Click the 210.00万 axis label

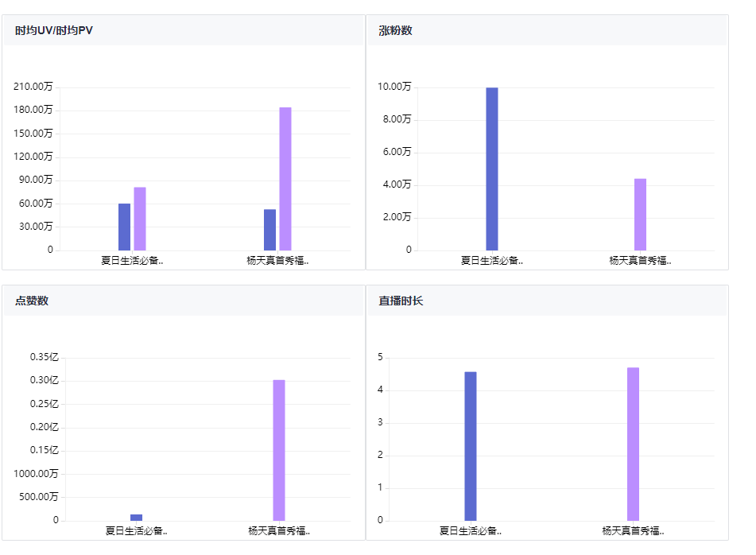pyautogui.click(x=33, y=87)
